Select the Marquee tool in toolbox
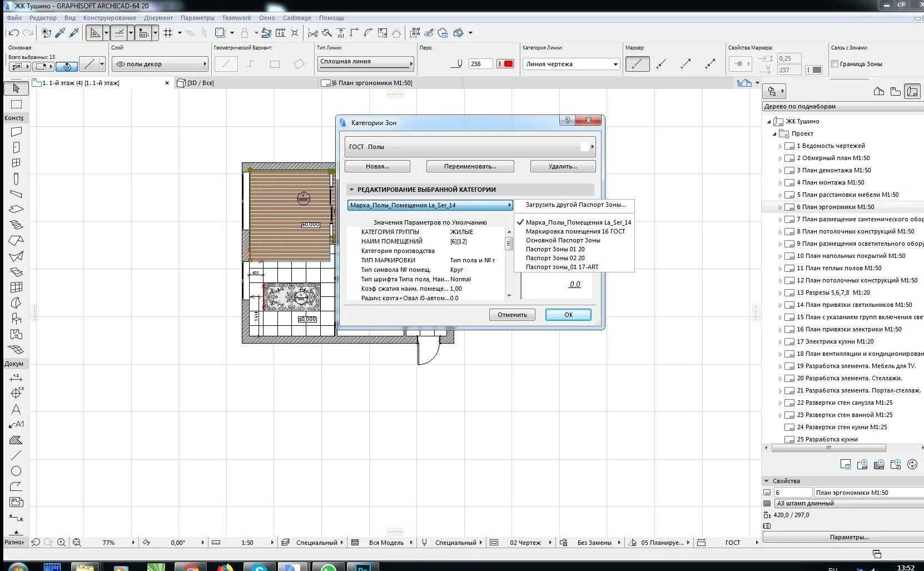 [16, 104]
